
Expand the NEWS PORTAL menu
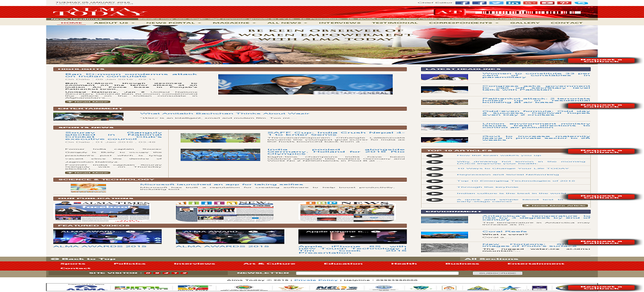click(173, 23)
